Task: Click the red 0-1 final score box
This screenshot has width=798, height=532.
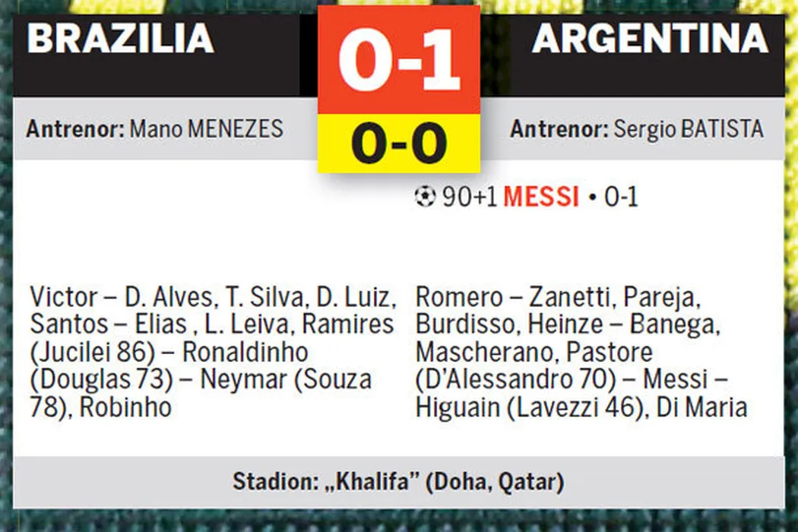Action: tap(399, 61)
